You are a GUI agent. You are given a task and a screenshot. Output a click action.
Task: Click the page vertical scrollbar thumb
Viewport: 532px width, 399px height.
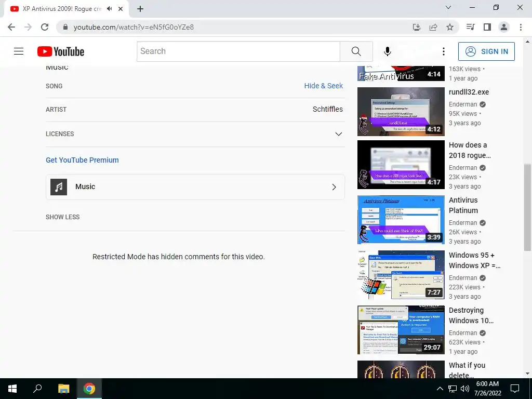pyautogui.click(x=527, y=208)
